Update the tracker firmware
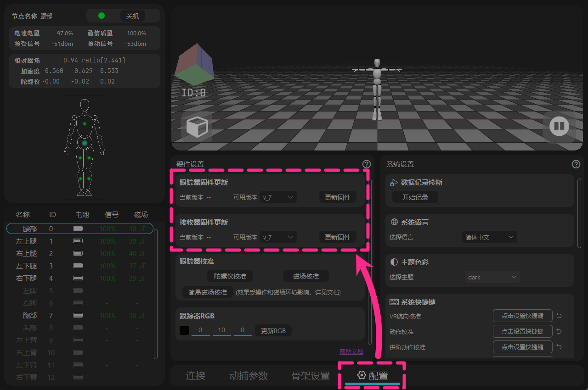 pos(338,197)
